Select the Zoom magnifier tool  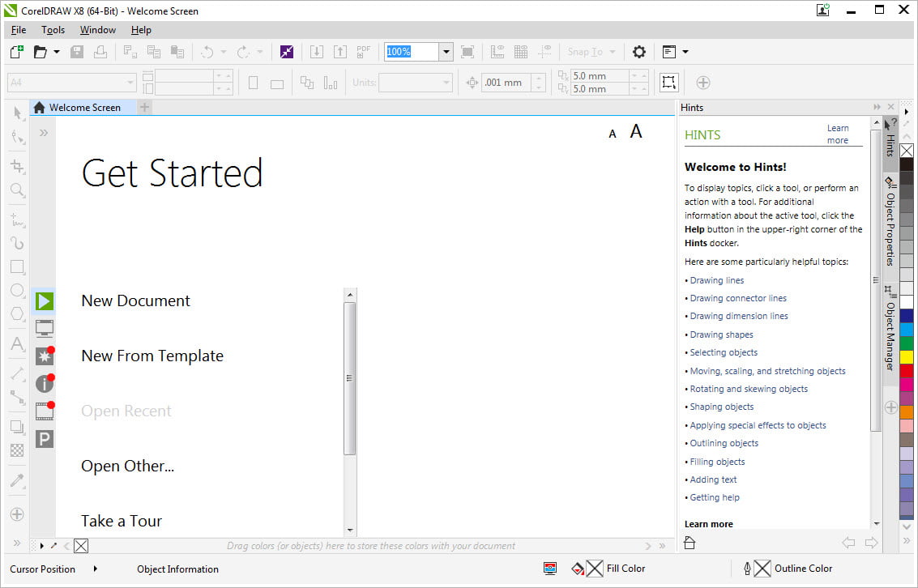[18, 190]
